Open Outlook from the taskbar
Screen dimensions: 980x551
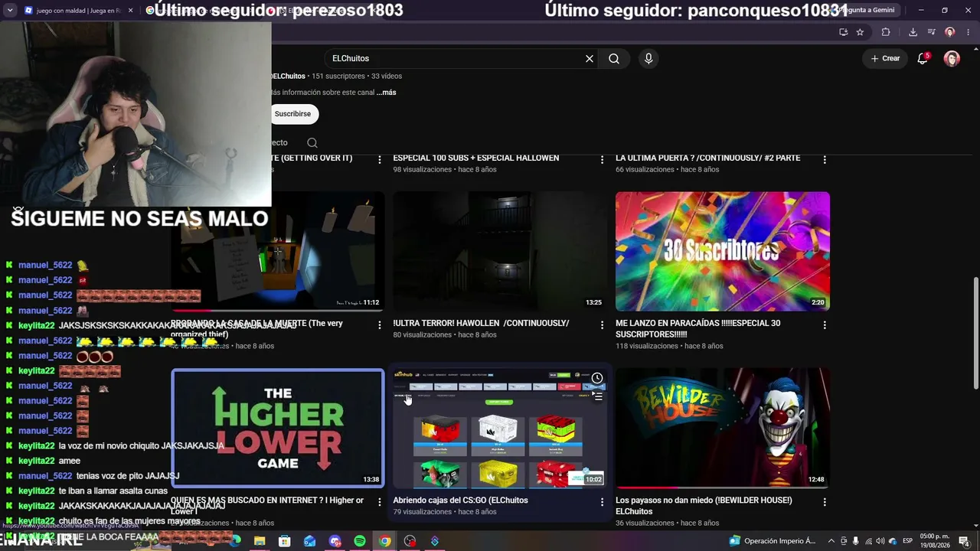click(x=309, y=541)
